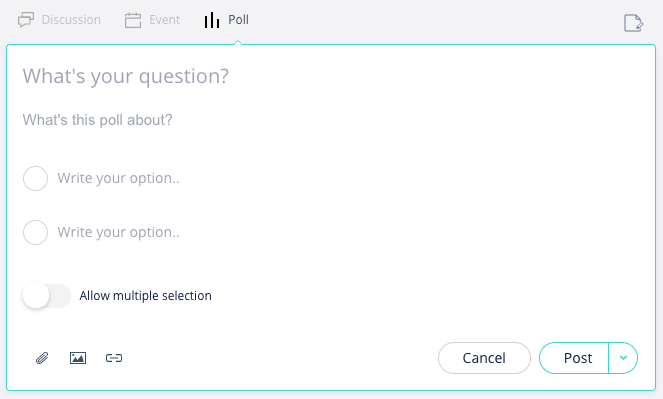This screenshot has height=399, width=663.
Task: Click the Post button
Action: pyautogui.click(x=574, y=358)
